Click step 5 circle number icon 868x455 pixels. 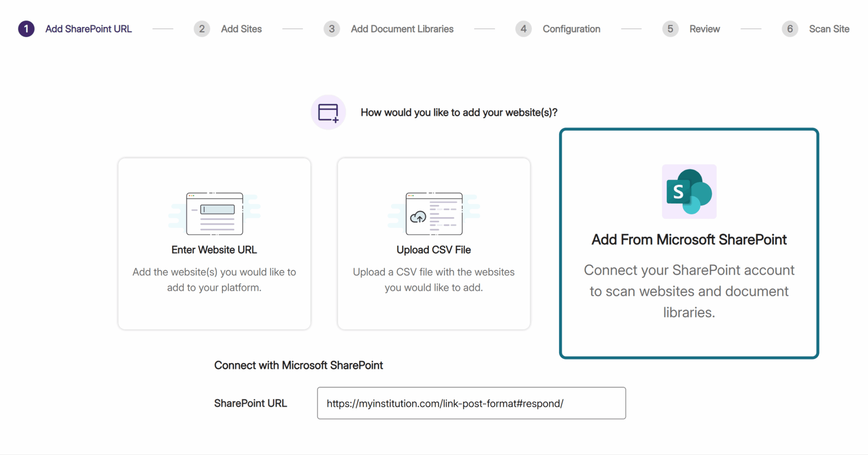point(670,29)
